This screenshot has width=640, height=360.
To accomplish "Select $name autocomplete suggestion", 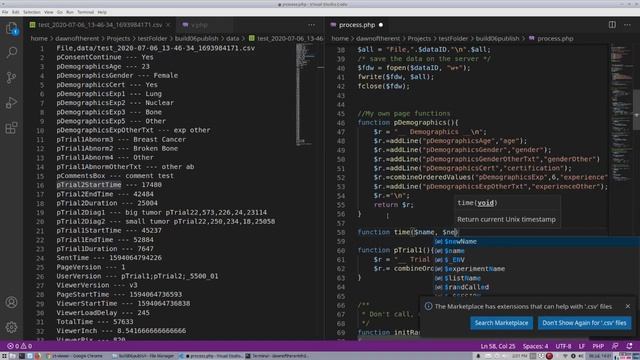I will tap(536, 251).
